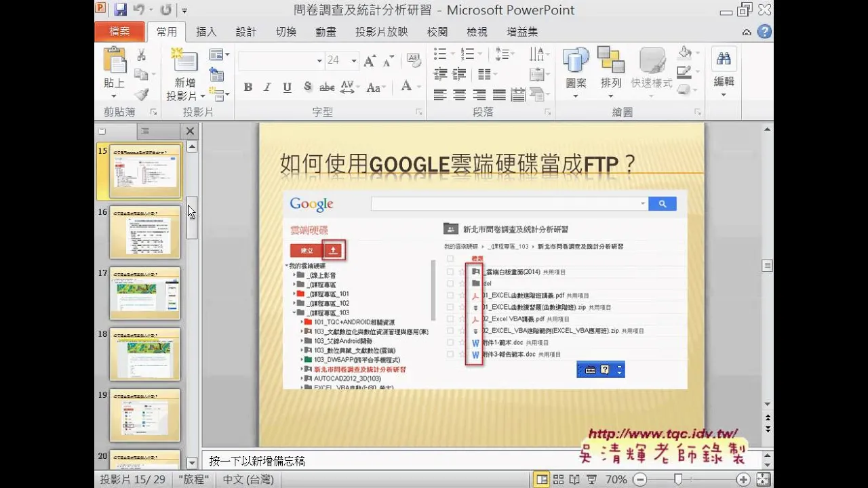Screen dimensions: 868x488
Task: Click the Paste (貼上) clipboard icon
Action: 115,61
